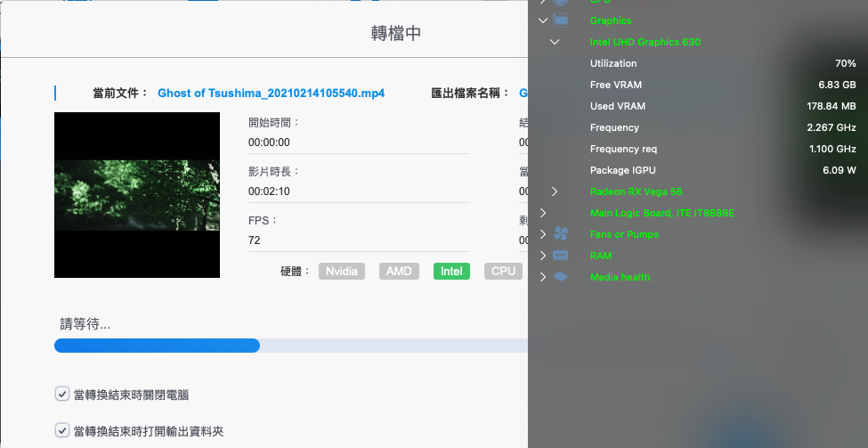Click the Frequency req row label
The height and width of the screenshot is (448, 868).
coord(624,149)
